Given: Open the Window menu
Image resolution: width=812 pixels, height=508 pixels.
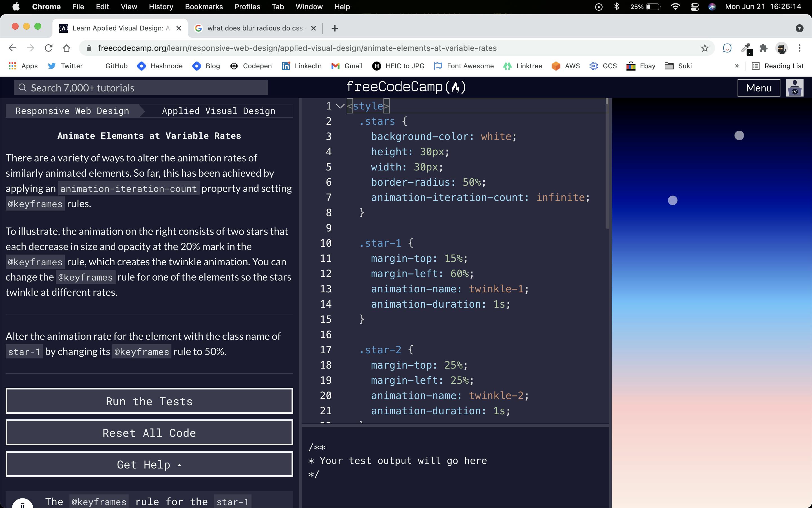Looking at the screenshot, I should (x=309, y=7).
